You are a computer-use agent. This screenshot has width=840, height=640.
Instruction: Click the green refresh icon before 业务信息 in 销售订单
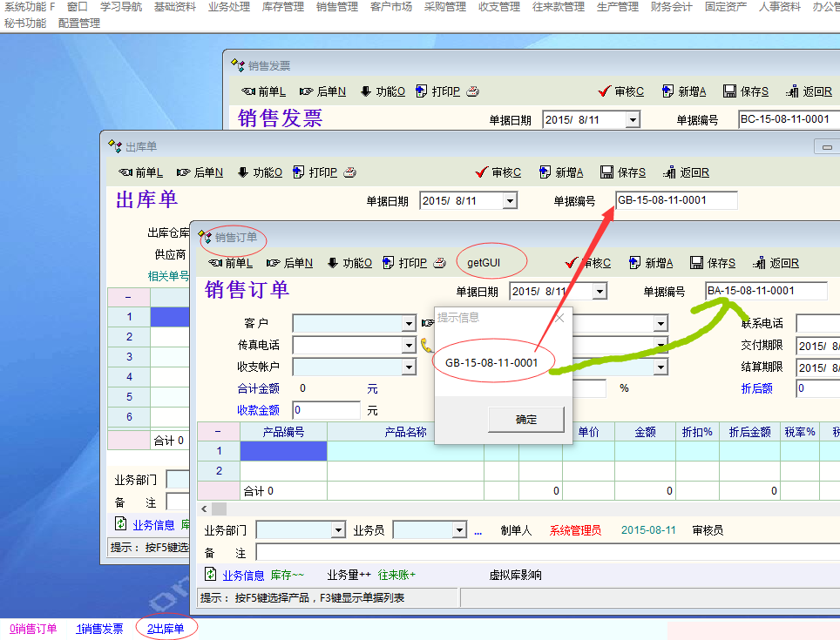(210, 575)
